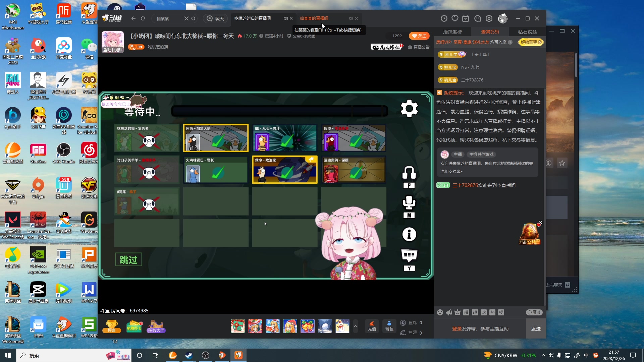Open Steam from the Windows taskbar
644x362 pixels.
189,355
